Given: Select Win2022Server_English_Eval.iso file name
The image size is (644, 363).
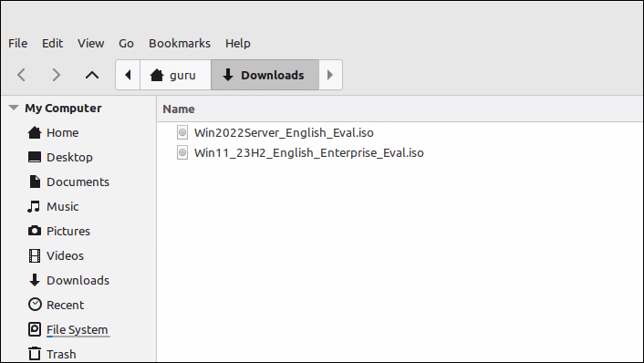Looking at the screenshot, I should (x=284, y=132).
